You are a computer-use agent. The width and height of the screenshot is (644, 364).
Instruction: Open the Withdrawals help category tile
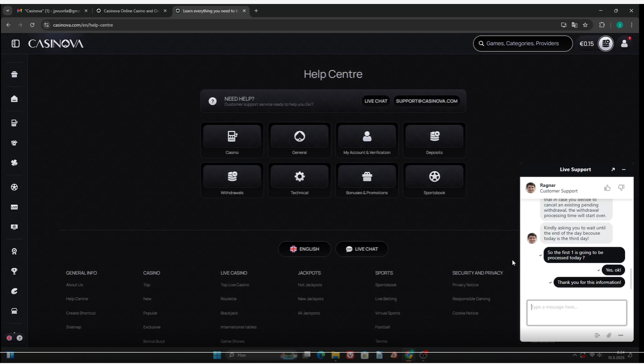pyautogui.click(x=232, y=180)
